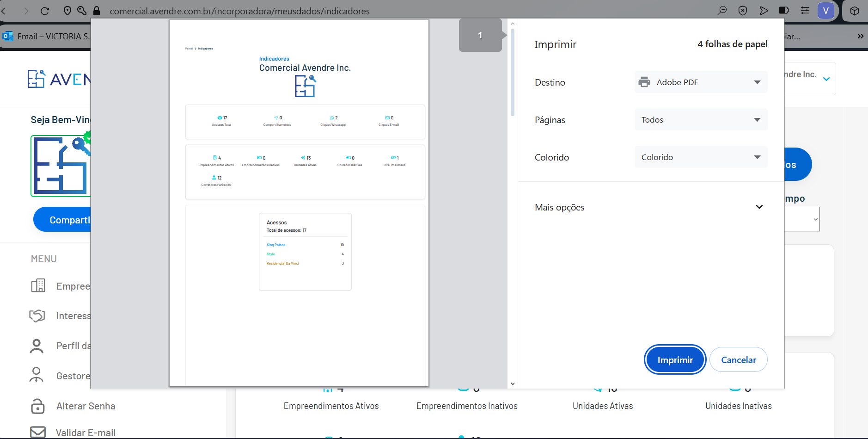Click the address bar URL field

[239, 11]
